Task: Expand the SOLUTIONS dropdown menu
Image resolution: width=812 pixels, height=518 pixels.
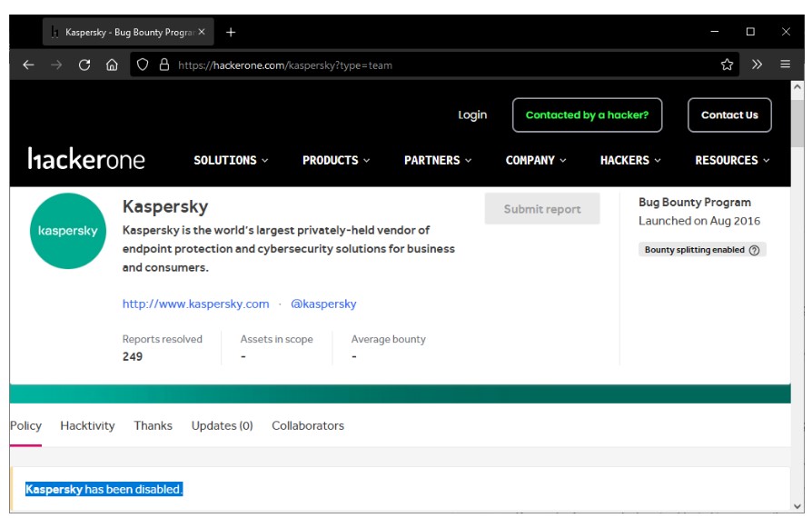Action: [x=231, y=160]
